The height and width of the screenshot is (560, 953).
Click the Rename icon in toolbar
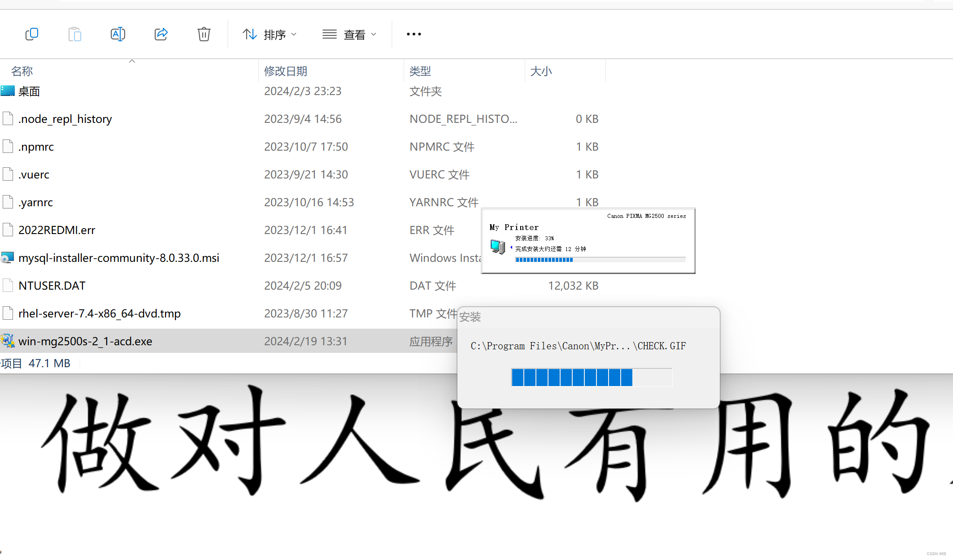pyautogui.click(x=117, y=34)
